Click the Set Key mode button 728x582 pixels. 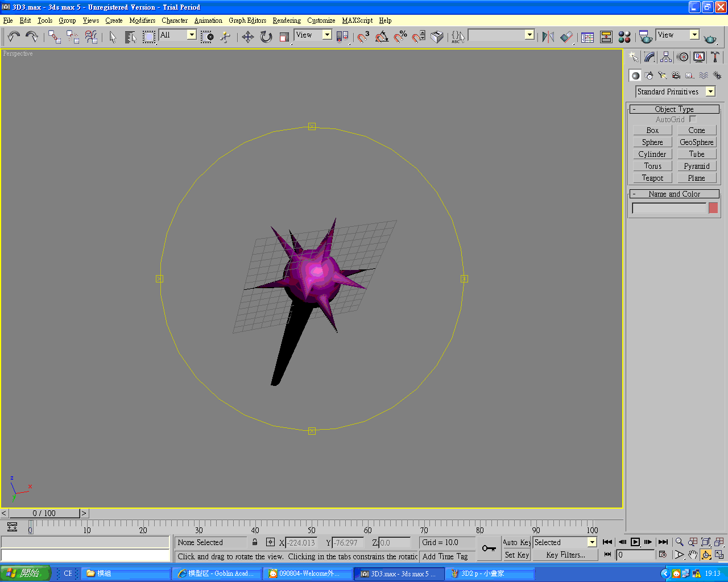click(x=516, y=555)
